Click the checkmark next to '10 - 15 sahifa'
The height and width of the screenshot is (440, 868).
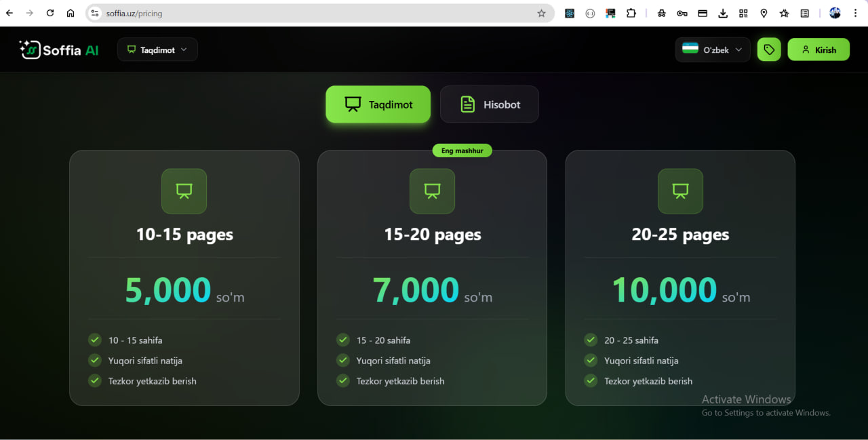tap(94, 340)
